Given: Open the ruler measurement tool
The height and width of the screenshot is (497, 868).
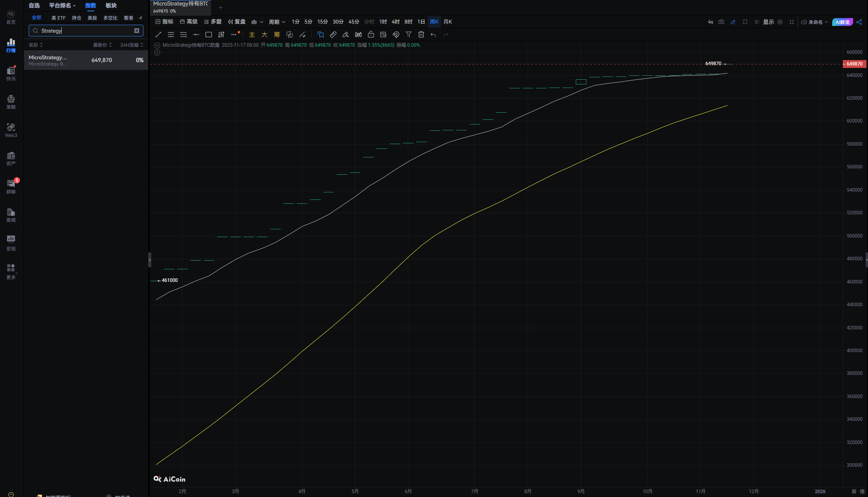Looking at the screenshot, I should click(x=333, y=35).
